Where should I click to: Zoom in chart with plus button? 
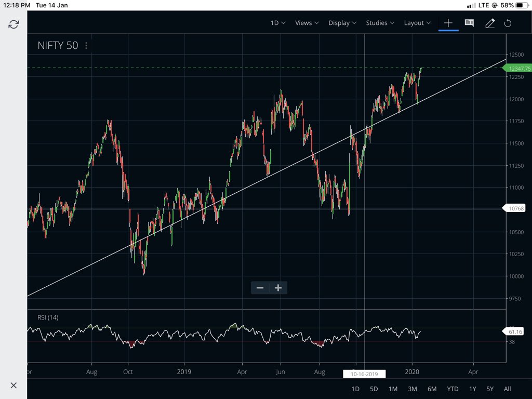(278, 288)
